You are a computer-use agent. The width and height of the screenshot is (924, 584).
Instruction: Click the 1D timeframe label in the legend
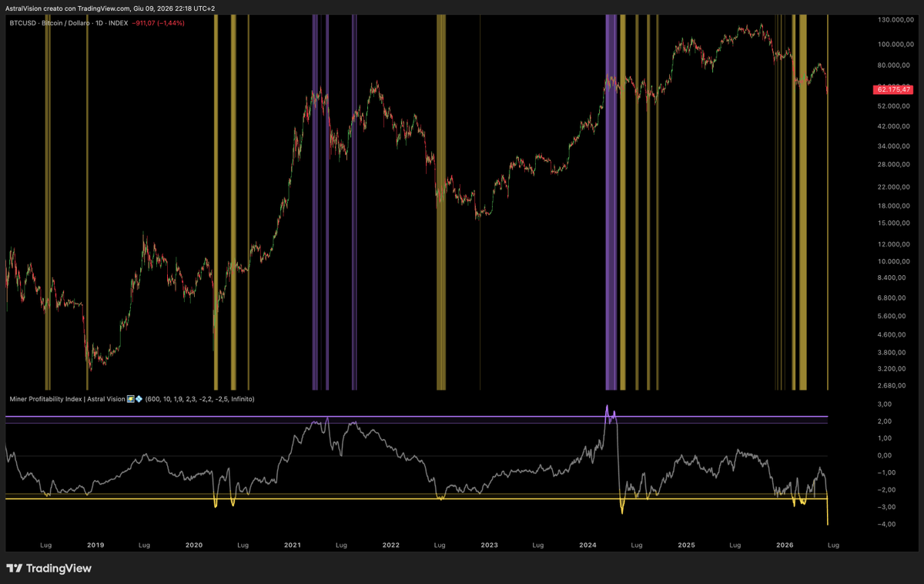101,23
